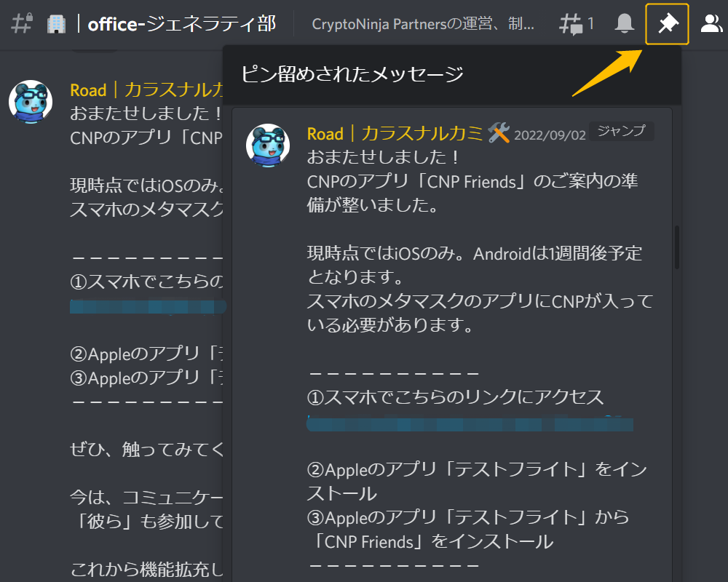Click text 「彼ら」も参加して in channel chat
This screenshot has height=582, width=728.
[x=149, y=522]
